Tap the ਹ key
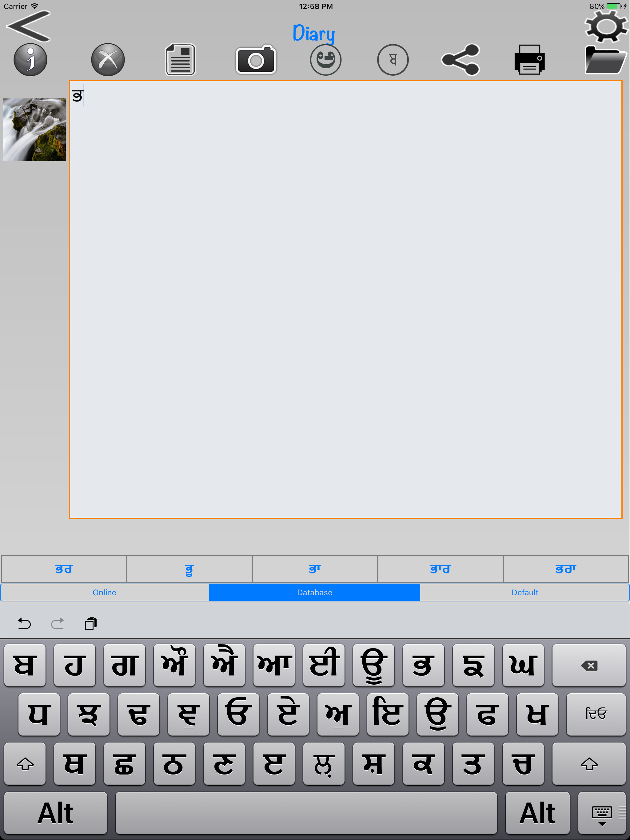 pyautogui.click(x=75, y=665)
